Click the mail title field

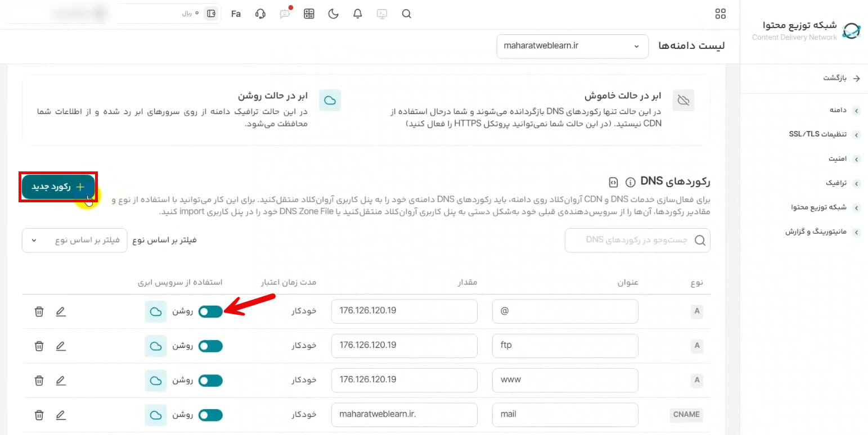click(565, 415)
